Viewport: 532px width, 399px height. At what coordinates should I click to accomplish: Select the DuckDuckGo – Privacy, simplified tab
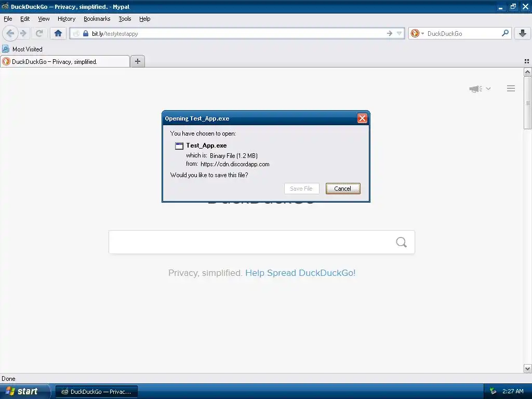click(65, 61)
